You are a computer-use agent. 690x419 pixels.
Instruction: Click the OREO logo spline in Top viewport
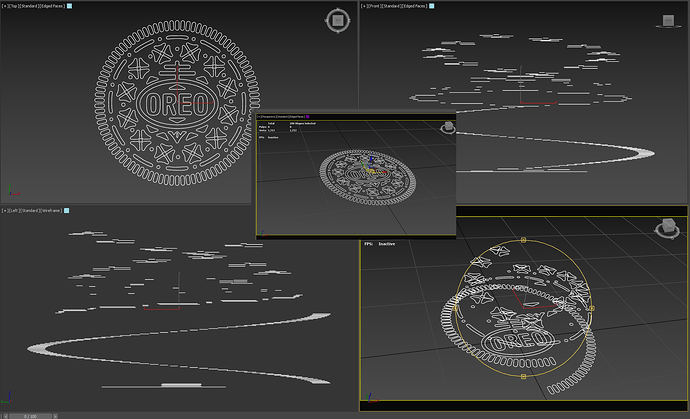(177, 104)
